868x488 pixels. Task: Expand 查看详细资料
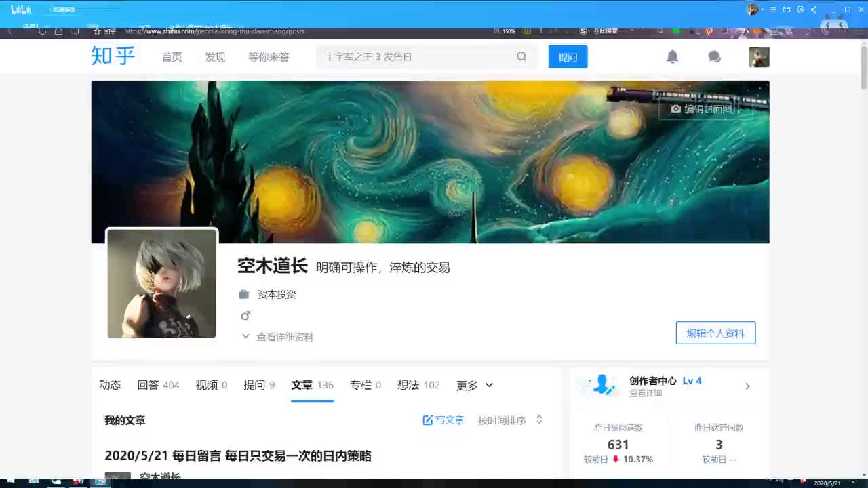tap(277, 337)
